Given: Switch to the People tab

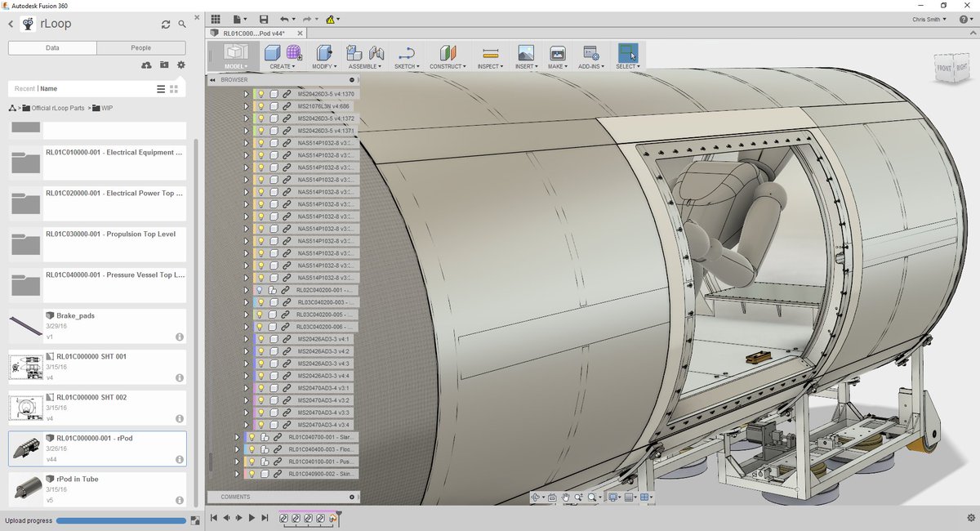Looking at the screenshot, I should pos(141,48).
